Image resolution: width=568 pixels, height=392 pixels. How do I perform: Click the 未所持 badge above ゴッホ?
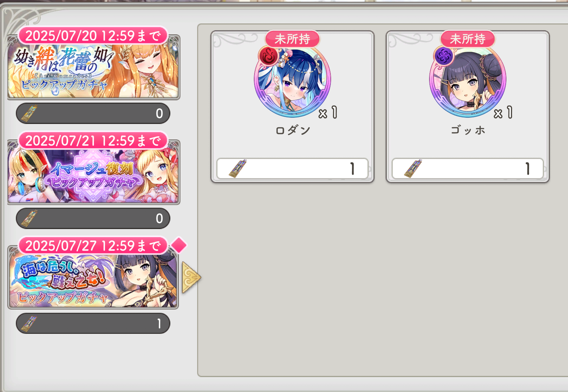point(468,39)
